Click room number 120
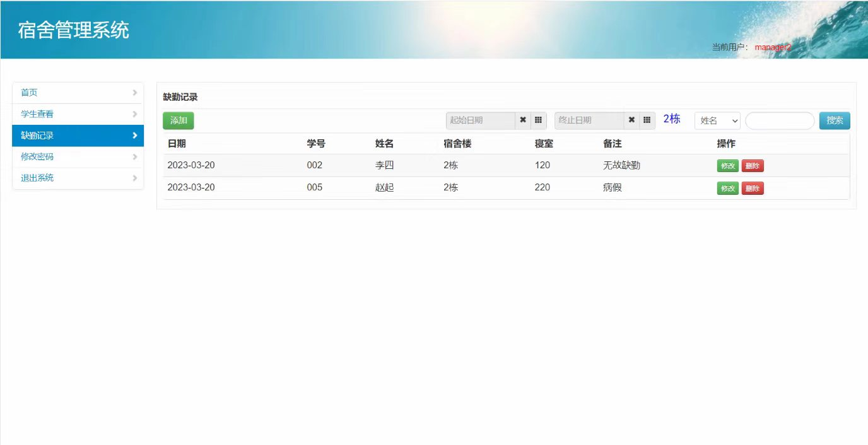The height and width of the screenshot is (445, 868). pyautogui.click(x=542, y=165)
